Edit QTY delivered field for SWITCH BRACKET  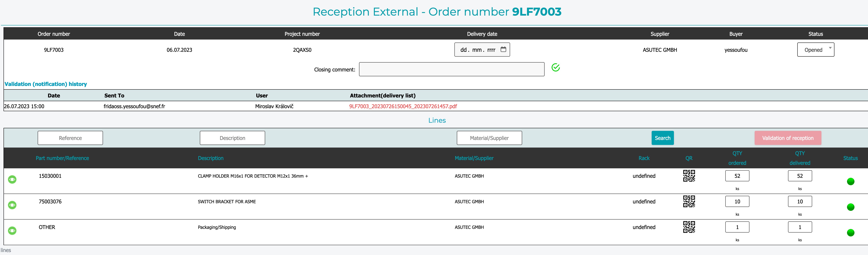click(800, 201)
